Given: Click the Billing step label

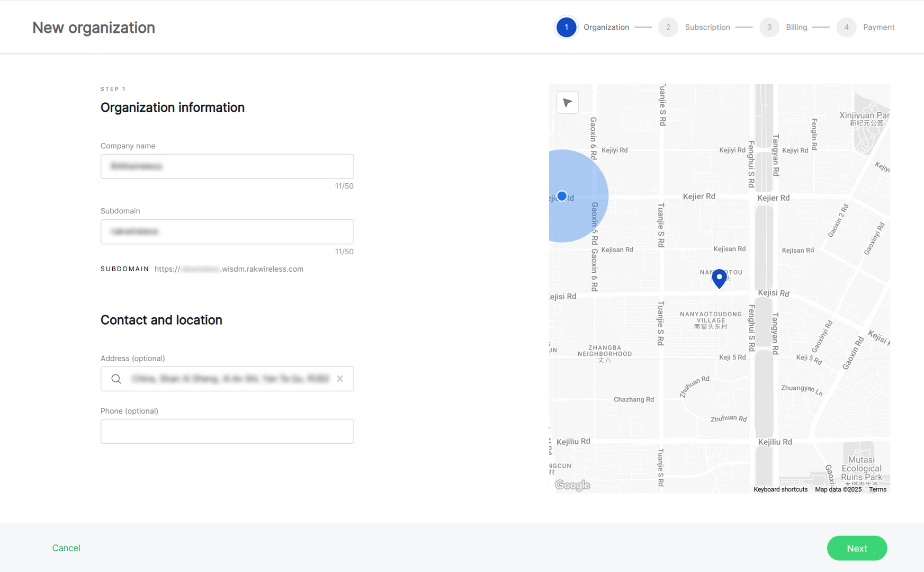Looking at the screenshot, I should pos(796,27).
